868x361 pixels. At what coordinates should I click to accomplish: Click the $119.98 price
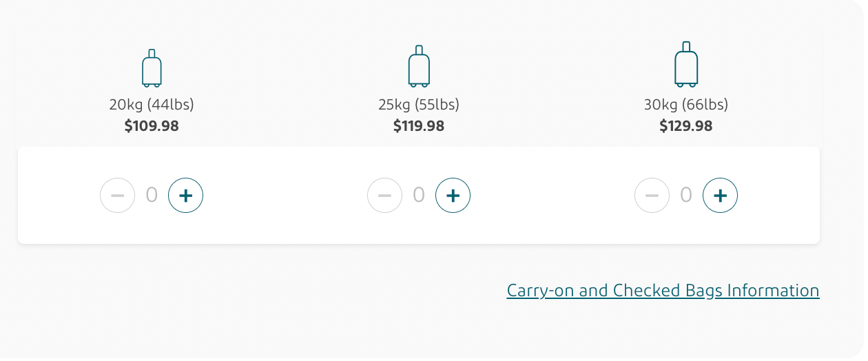click(419, 126)
